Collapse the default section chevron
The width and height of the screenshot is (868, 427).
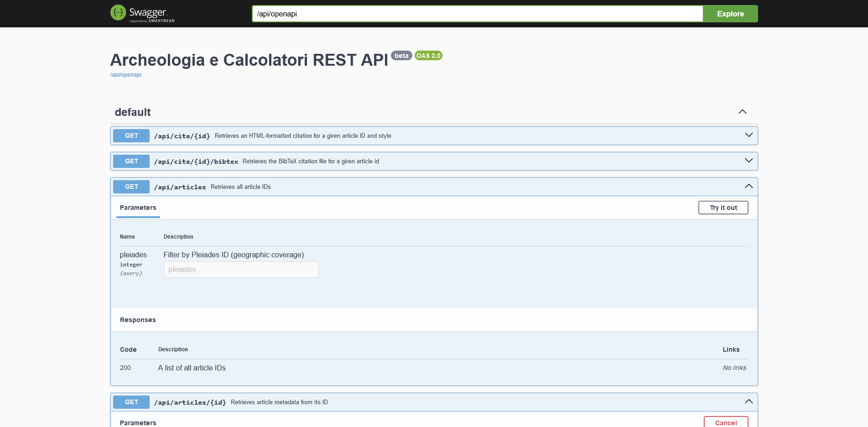(743, 112)
